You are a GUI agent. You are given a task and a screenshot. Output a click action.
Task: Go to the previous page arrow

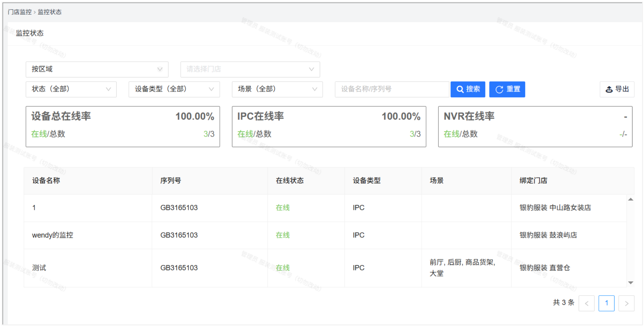(586, 303)
